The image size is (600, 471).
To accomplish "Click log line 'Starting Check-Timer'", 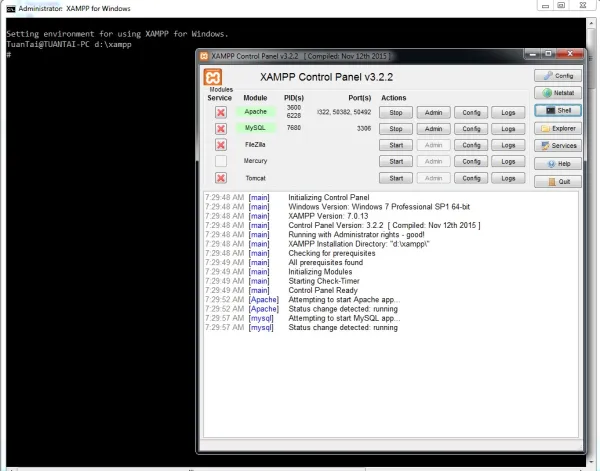I will [324, 281].
